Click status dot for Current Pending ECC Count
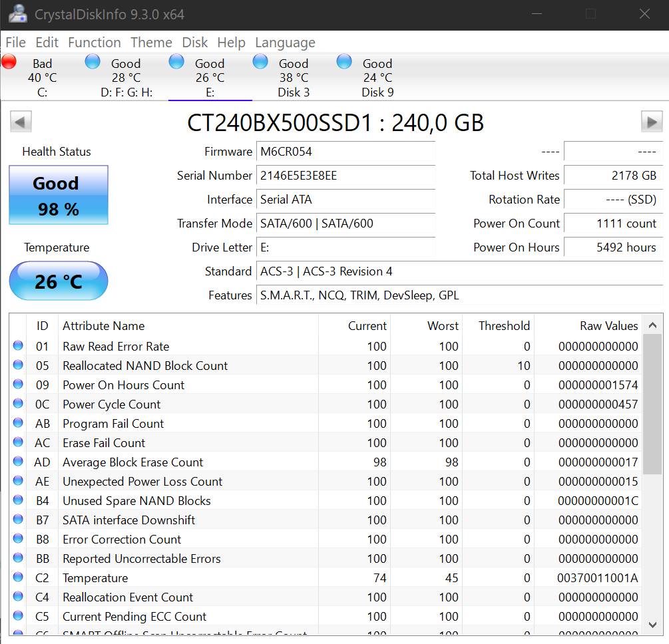 18,616
